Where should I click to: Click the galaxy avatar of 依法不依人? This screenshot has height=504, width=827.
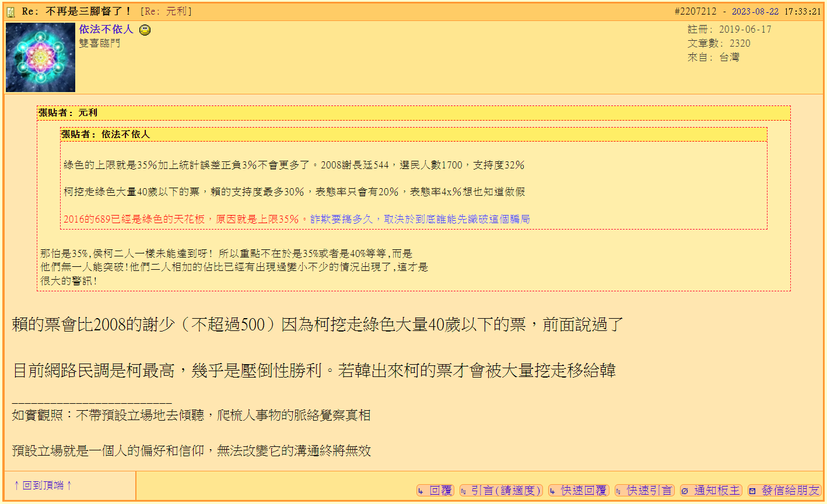[x=40, y=58]
